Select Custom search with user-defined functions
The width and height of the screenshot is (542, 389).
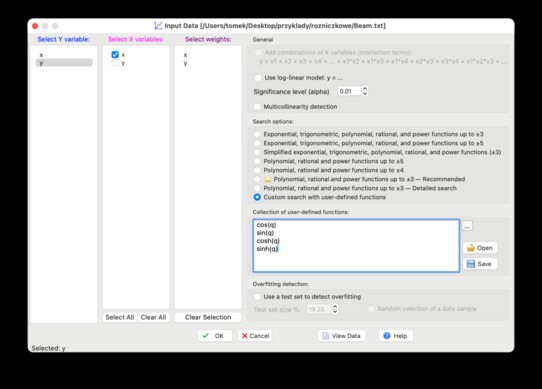click(x=257, y=197)
